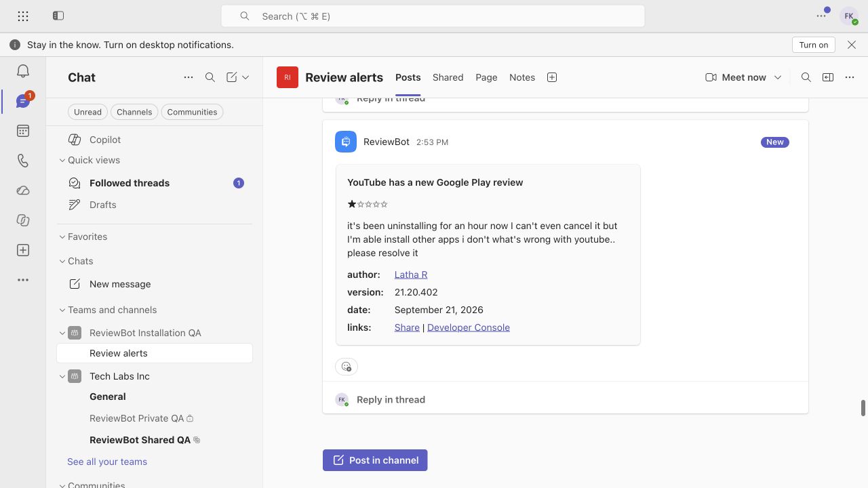Viewport: 868px width, 488px height.
Task: Open channel more options ellipsis
Action: pyautogui.click(x=850, y=77)
